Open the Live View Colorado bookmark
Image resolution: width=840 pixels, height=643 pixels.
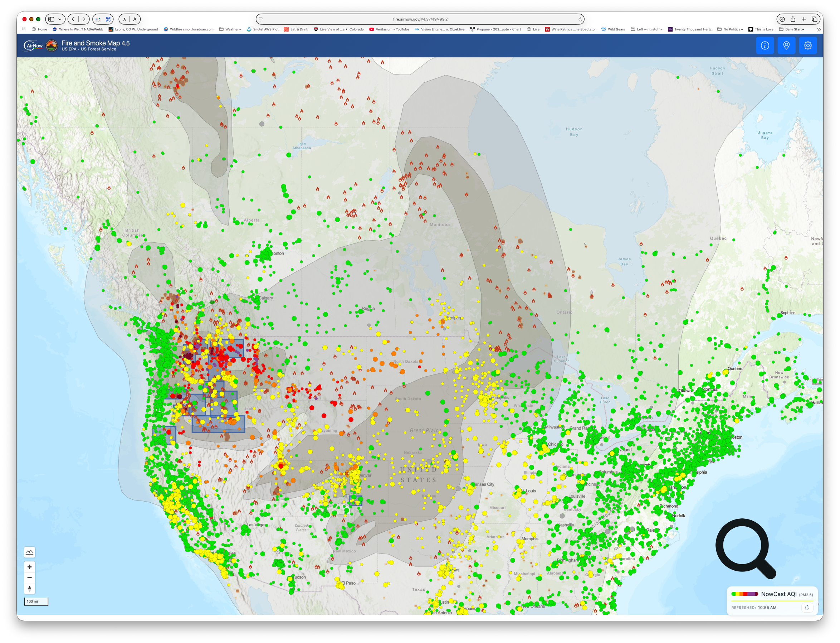339,29
